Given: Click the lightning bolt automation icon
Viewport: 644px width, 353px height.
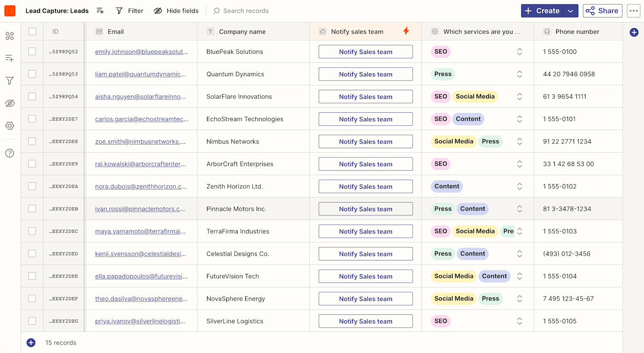Looking at the screenshot, I should click(406, 31).
